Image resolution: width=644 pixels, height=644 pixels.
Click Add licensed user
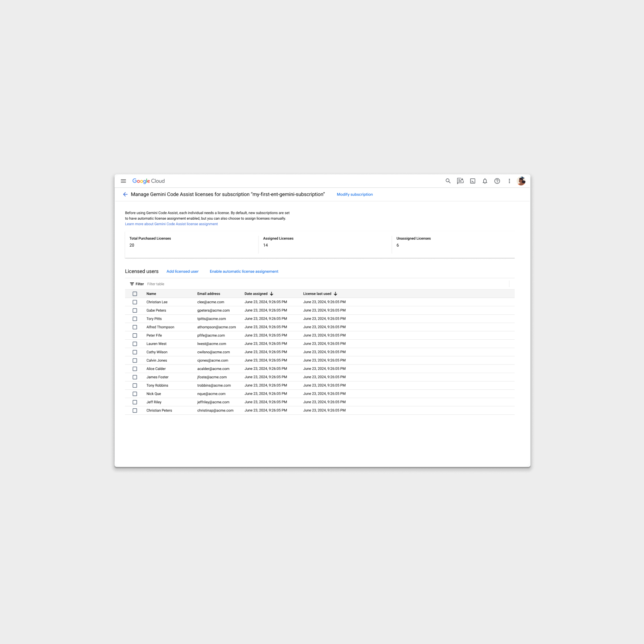[x=182, y=271]
